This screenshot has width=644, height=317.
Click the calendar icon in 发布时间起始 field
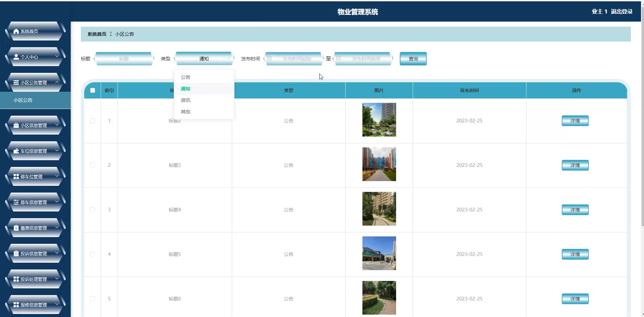tap(269, 58)
